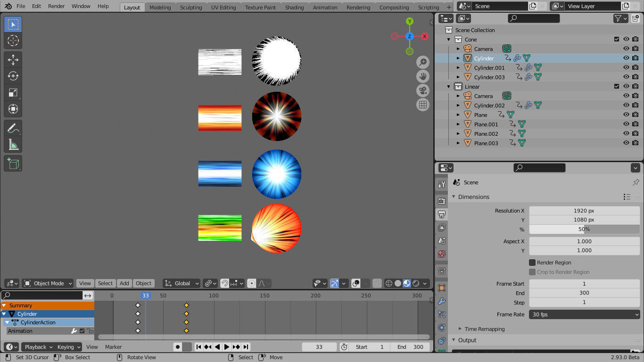Open viewport Select menu
Screen dimensions: 644x362
pyautogui.click(x=105, y=283)
